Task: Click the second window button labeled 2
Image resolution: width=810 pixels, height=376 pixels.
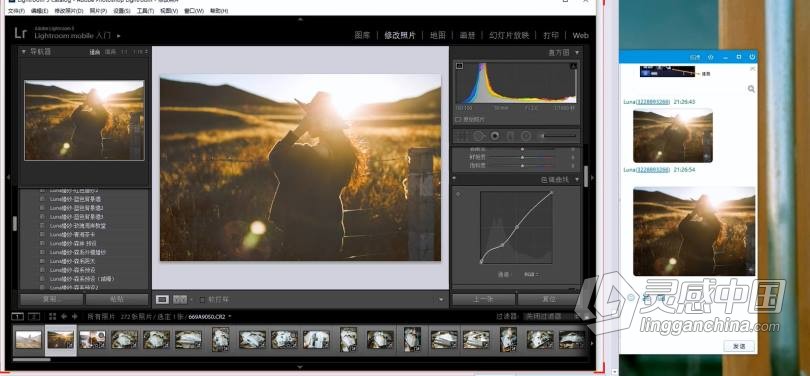Action: pos(34,317)
